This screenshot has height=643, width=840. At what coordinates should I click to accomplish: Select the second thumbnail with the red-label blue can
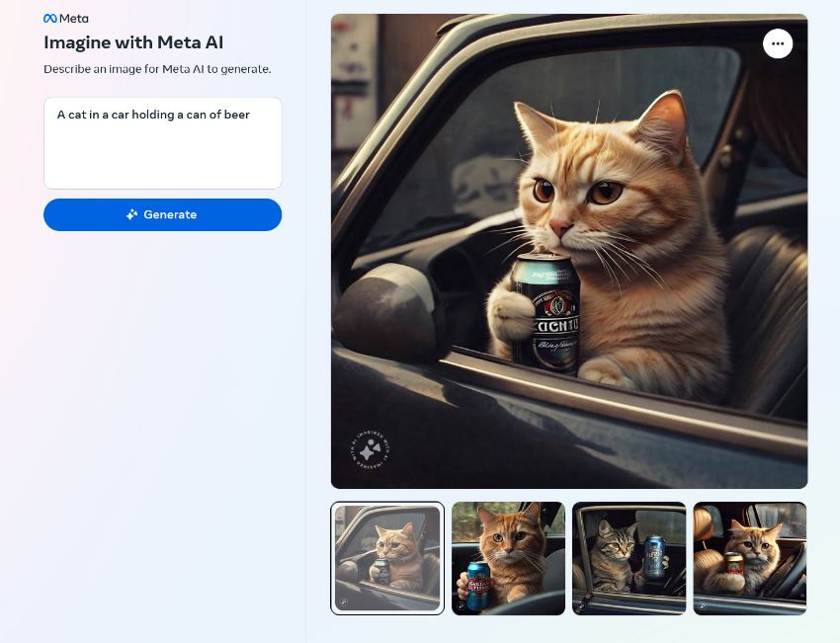[x=508, y=558]
